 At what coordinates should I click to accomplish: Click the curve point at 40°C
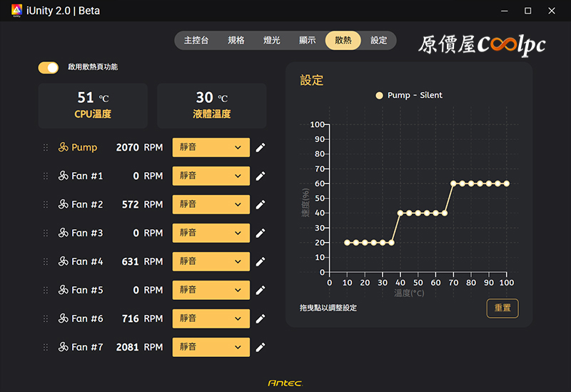point(400,213)
